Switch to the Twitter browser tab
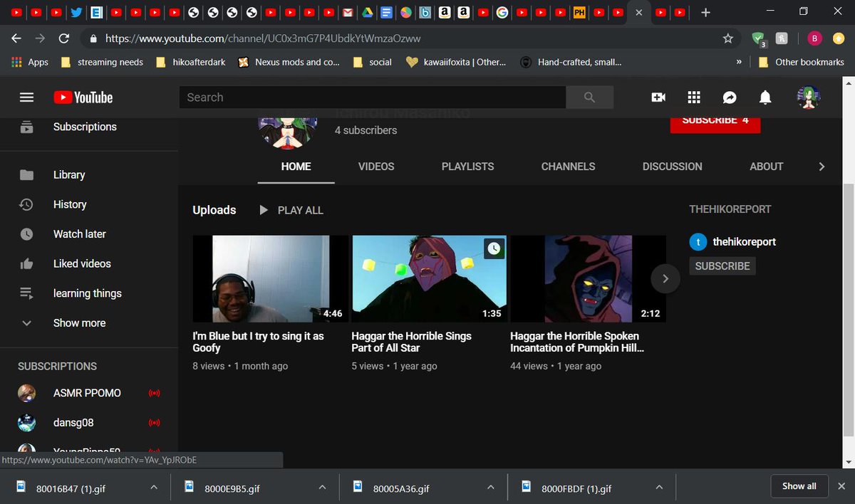The height and width of the screenshot is (504, 855). (x=76, y=12)
